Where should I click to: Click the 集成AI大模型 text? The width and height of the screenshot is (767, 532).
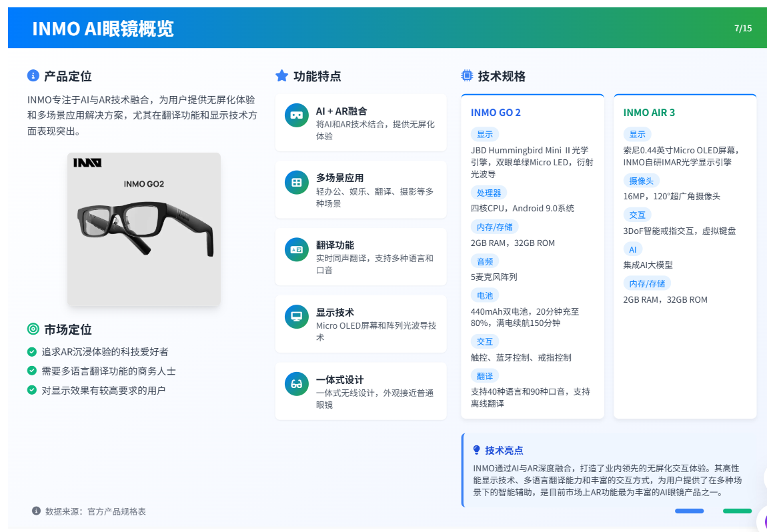click(x=648, y=265)
